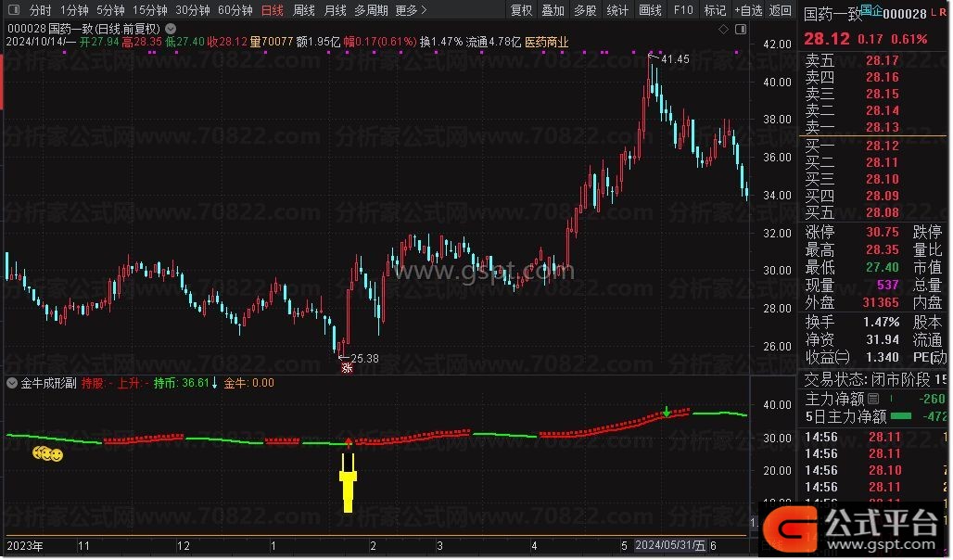Select the 60分钟 period

[x=235, y=10]
